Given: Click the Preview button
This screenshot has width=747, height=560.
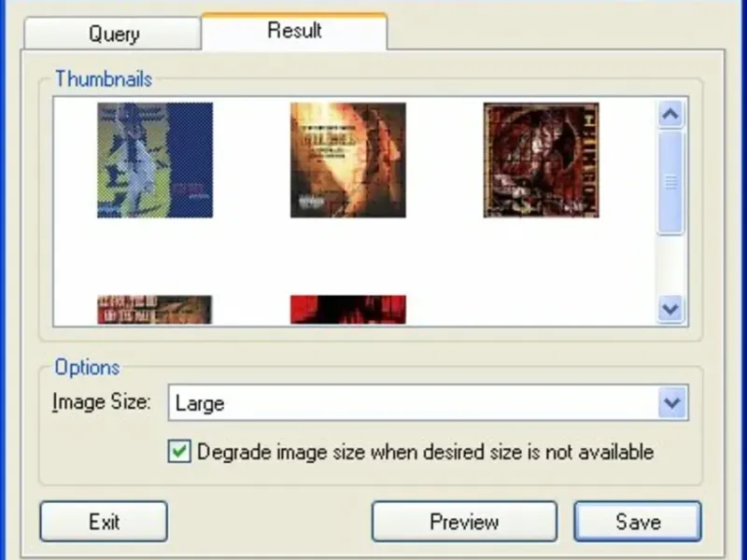Looking at the screenshot, I should pyautogui.click(x=464, y=522).
